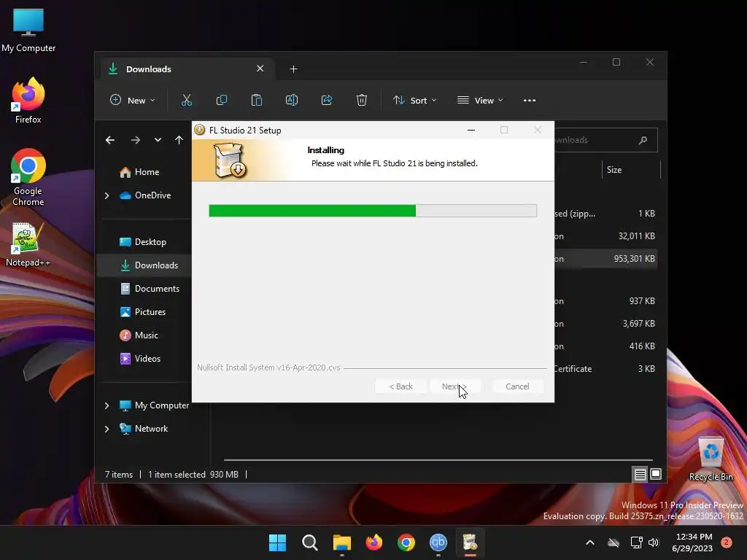Expand the Network tree node
Screen dimensions: 747x560
[x=107, y=429]
